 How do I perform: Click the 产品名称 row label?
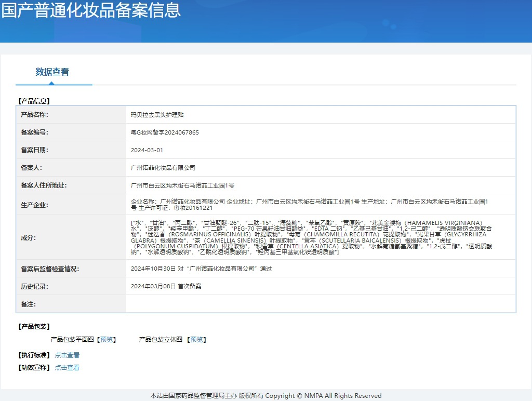coord(35,115)
